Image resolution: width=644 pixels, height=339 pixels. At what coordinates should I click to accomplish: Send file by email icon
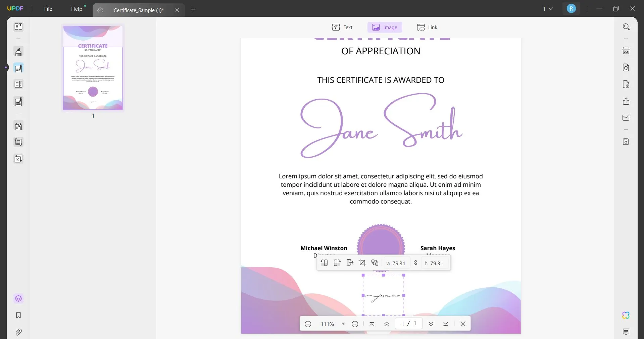tap(626, 118)
